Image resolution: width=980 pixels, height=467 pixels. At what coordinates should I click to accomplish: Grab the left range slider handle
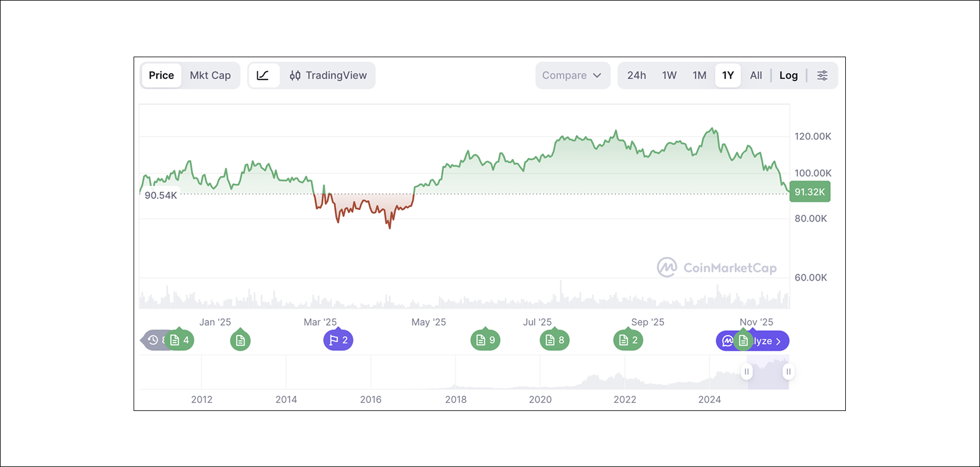click(747, 372)
